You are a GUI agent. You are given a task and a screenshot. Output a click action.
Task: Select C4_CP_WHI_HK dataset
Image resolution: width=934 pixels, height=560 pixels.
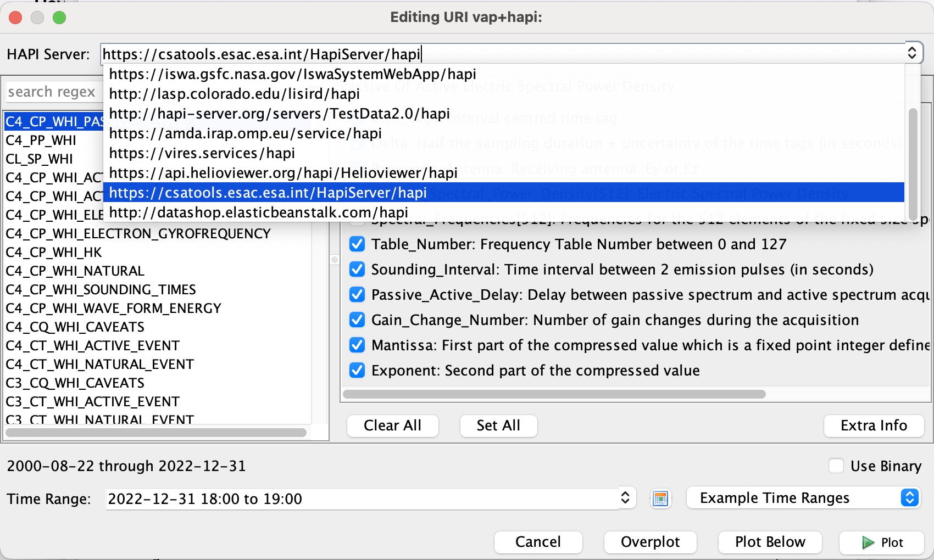158,252
